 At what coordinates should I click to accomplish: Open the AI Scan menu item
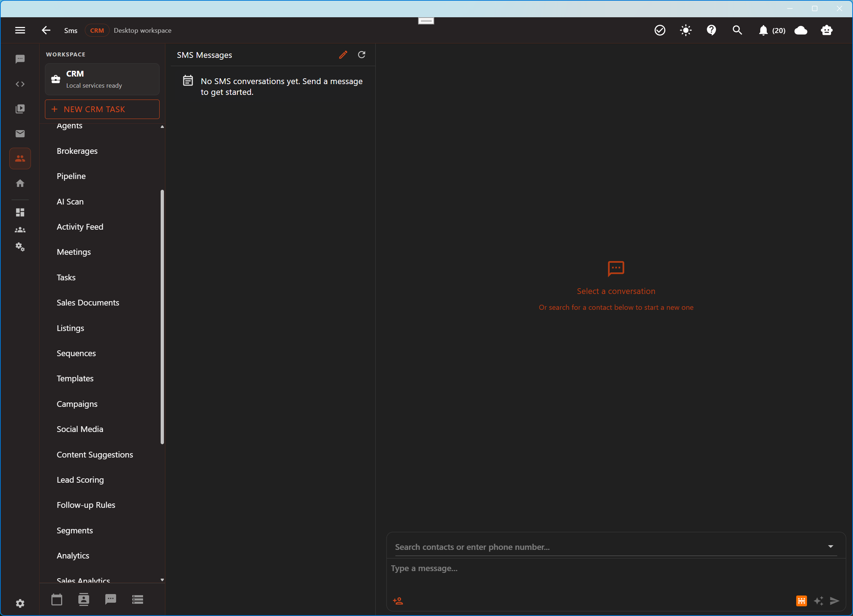pos(70,202)
